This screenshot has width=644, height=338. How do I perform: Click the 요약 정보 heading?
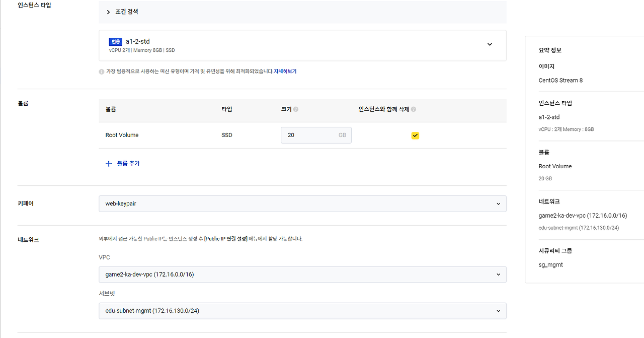tap(550, 50)
